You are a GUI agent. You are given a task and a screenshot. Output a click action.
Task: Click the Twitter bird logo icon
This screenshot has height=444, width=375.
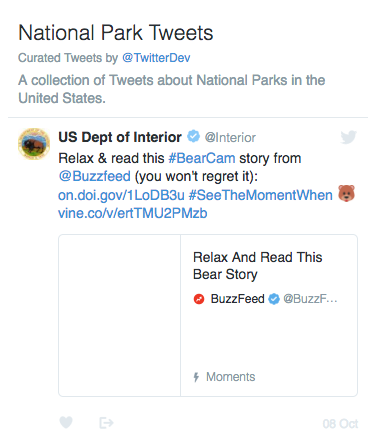[x=349, y=137]
